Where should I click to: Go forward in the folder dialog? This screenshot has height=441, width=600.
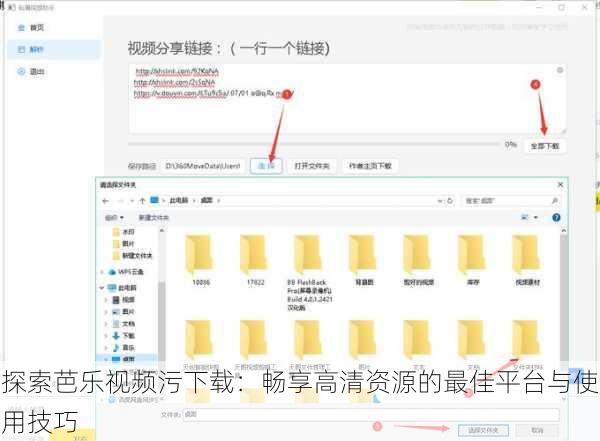point(121,201)
